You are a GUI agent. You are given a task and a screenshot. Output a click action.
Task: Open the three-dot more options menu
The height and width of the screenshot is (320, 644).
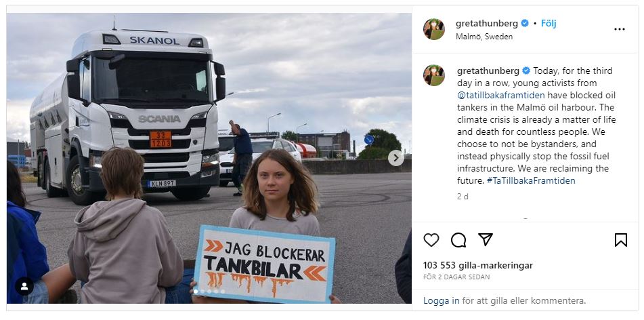(x=620, y=29)
